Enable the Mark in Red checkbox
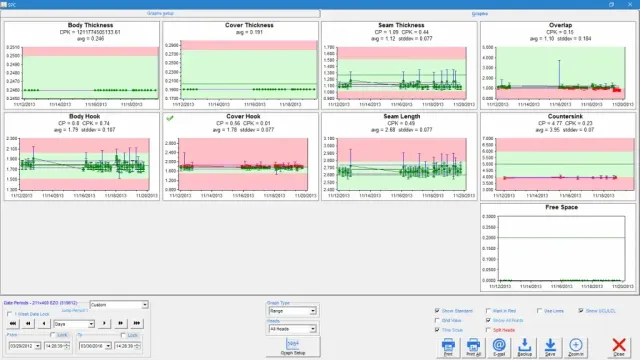The height and width of the screenshot is (360, 640). pos(488,311)
